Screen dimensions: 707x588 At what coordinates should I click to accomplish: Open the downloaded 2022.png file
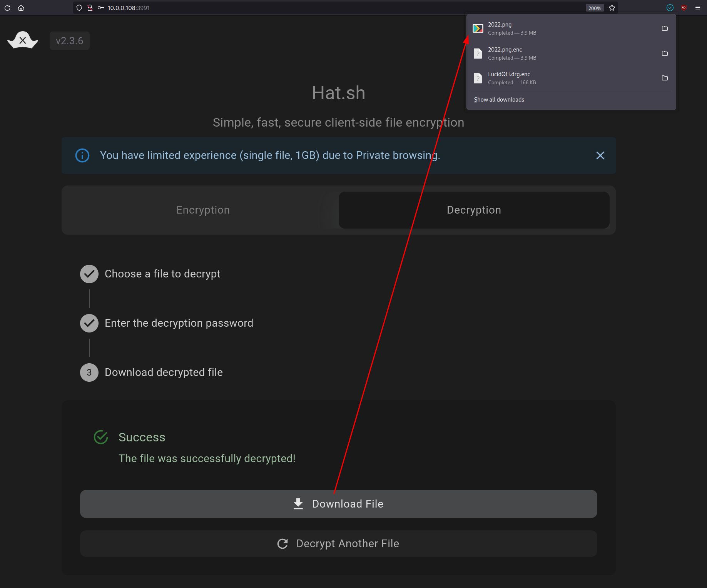(x=562, y=28)
